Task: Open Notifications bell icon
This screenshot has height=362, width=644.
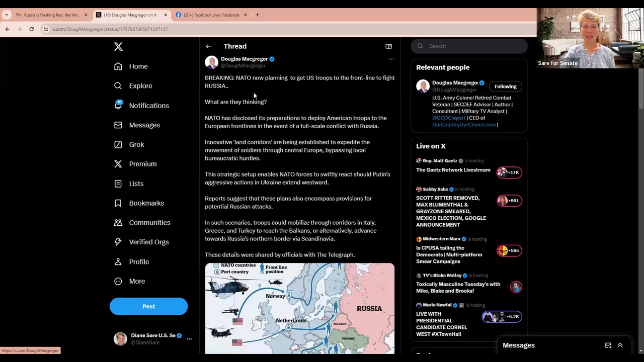Action: tap(118, 105)
